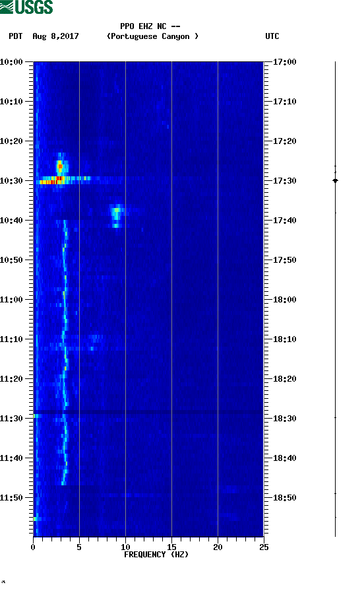Screen dimensions: 364x589
Task: Click the 10:00 PDT time label
Action: pos(11,62)
